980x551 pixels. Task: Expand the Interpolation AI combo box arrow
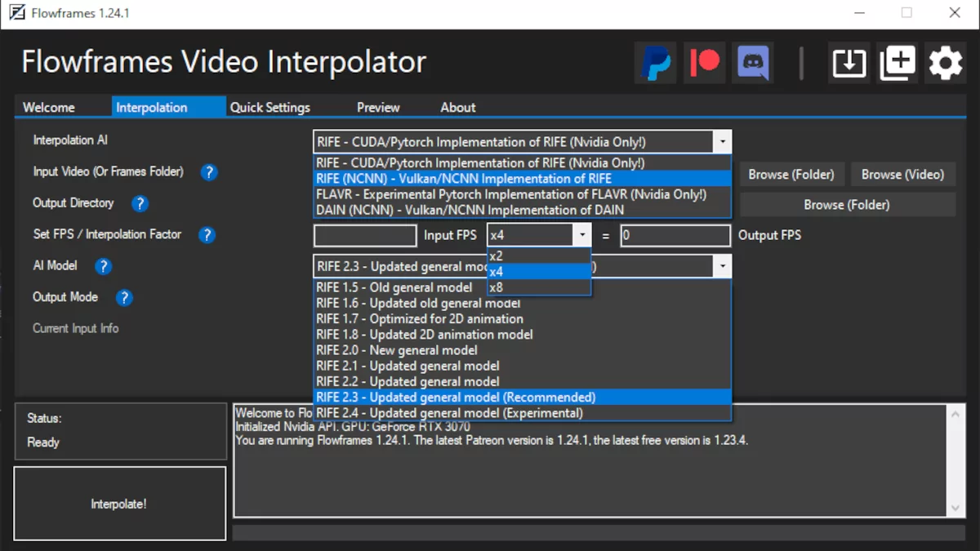click(x=722, y=142)
